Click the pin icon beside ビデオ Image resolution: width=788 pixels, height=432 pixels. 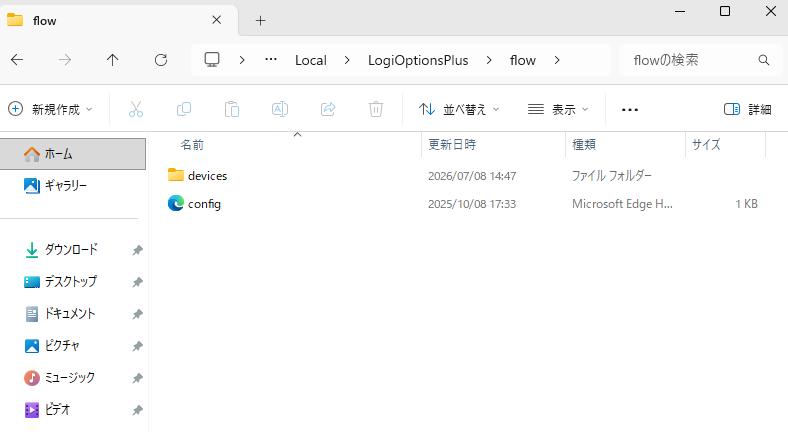[137, 410]
